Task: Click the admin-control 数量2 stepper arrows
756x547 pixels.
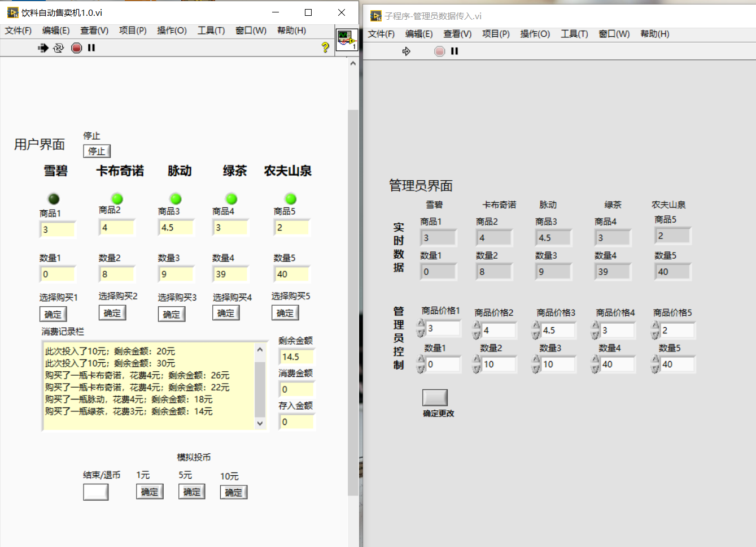Action: tap(477, 364)
